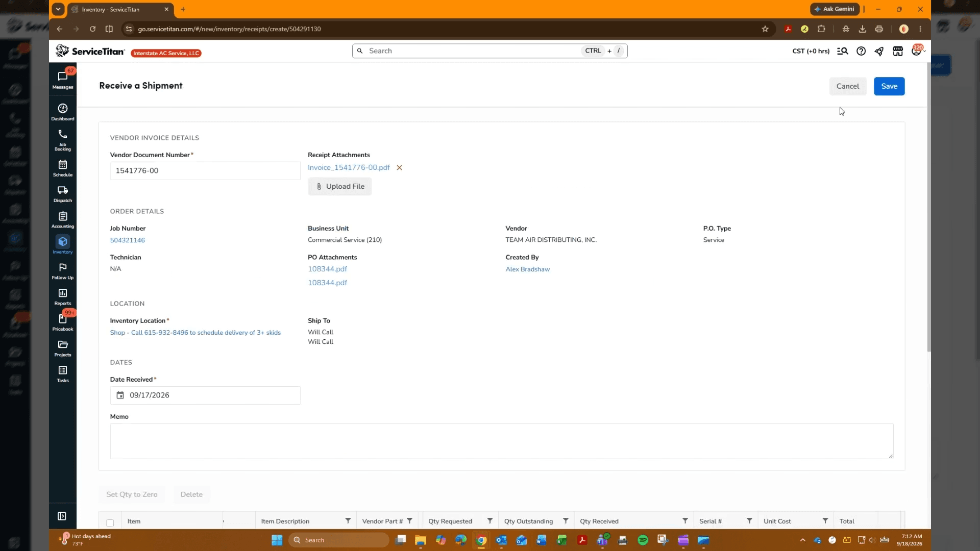Click the Save button
This screenshot has height=551, width=980.
click(889, 86)
